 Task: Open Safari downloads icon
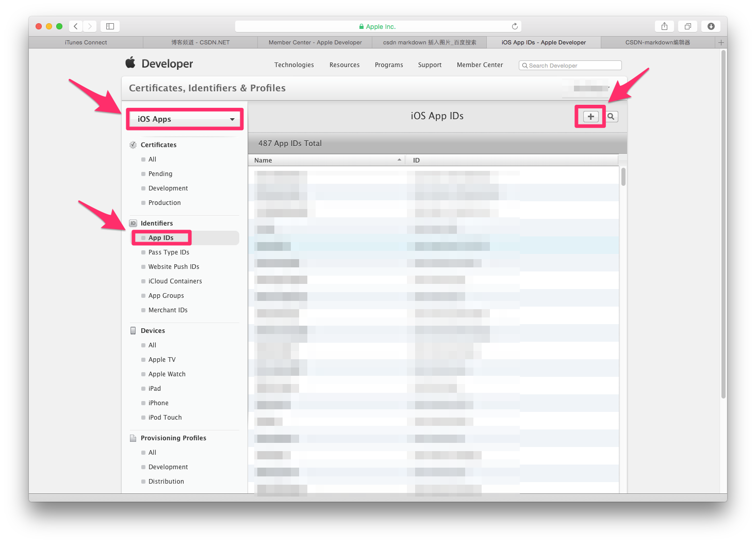(711, 26)
